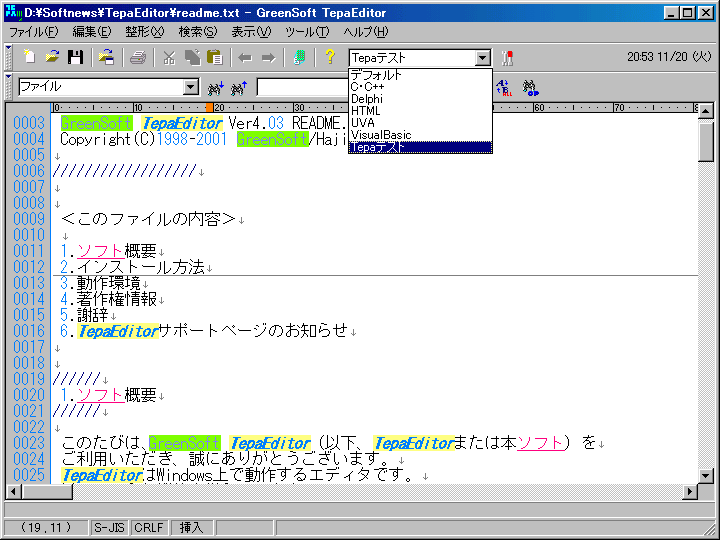Click the line 5.謝辞
This screenshot has width=720, height=540.
point(84,315)
